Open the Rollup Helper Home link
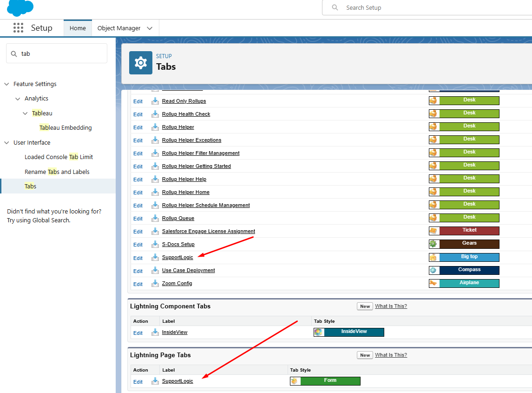 pyautogui.click(x=185, y=192)
